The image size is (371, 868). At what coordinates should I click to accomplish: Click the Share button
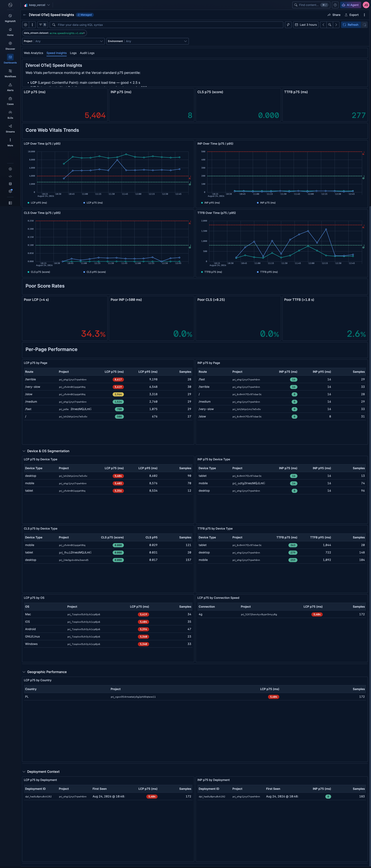point(334,15)
